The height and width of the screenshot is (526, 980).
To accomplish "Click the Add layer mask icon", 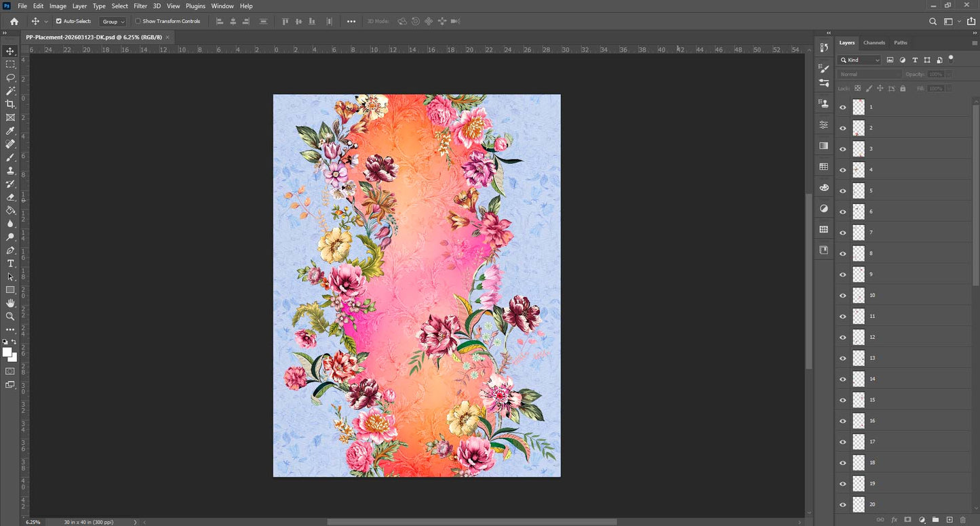I will [908, 520].
